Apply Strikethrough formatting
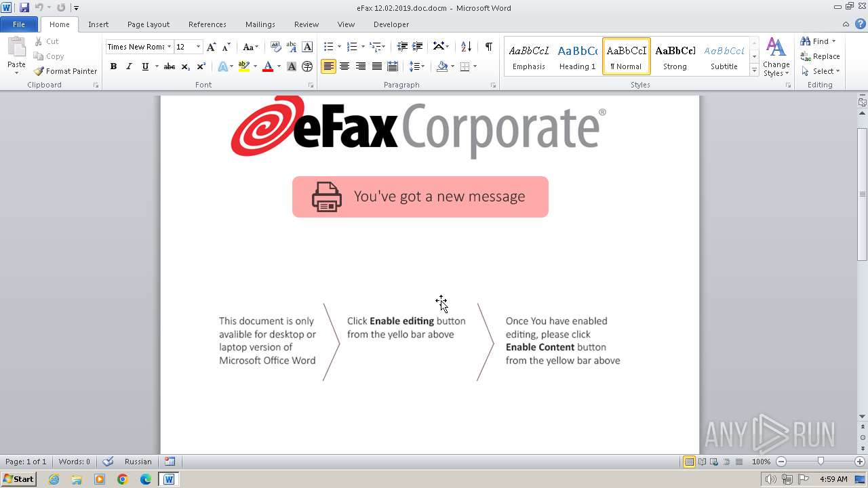Screen dimensions: 868x488 pyautogui.click(x=170, y=66)
